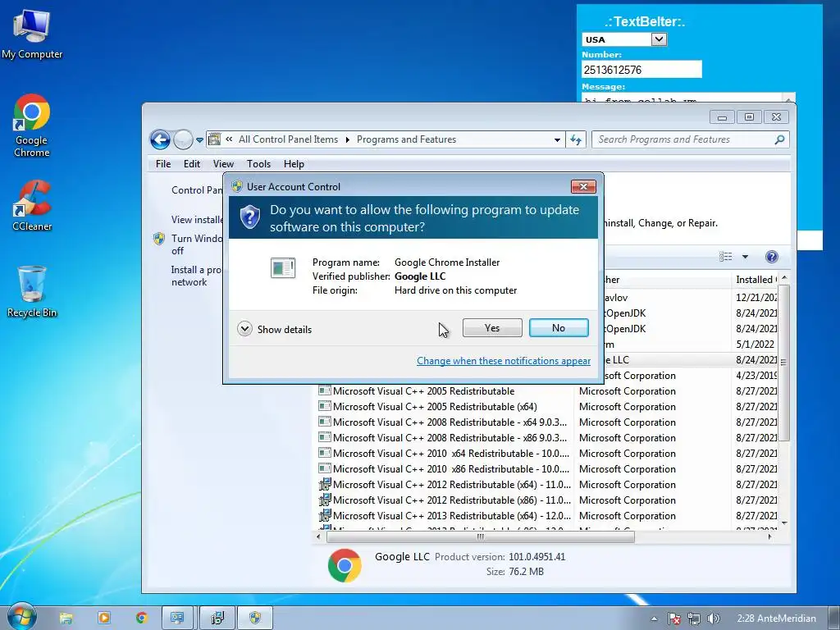Open Programs and Features help icon
The width and height of the screenshot is (840, 630).
click(x=771, y=257)
